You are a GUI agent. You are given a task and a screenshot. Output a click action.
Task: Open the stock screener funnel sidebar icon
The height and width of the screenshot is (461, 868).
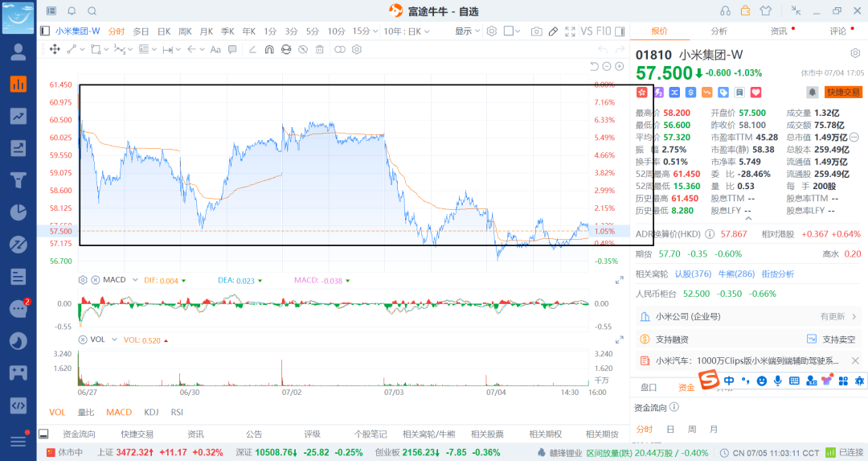click(18, 180)
